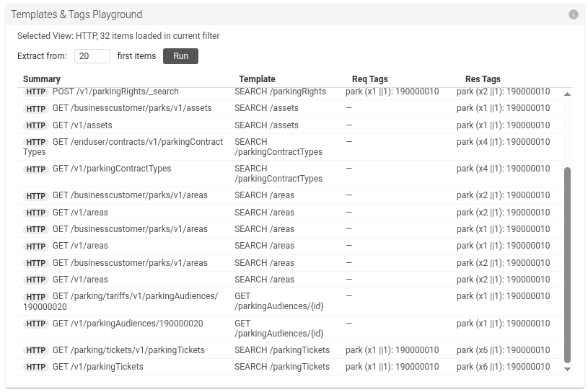Screen dimensions: 588x392
Task: Edit the Extract from number field
Action: click(x=92, y=56)
